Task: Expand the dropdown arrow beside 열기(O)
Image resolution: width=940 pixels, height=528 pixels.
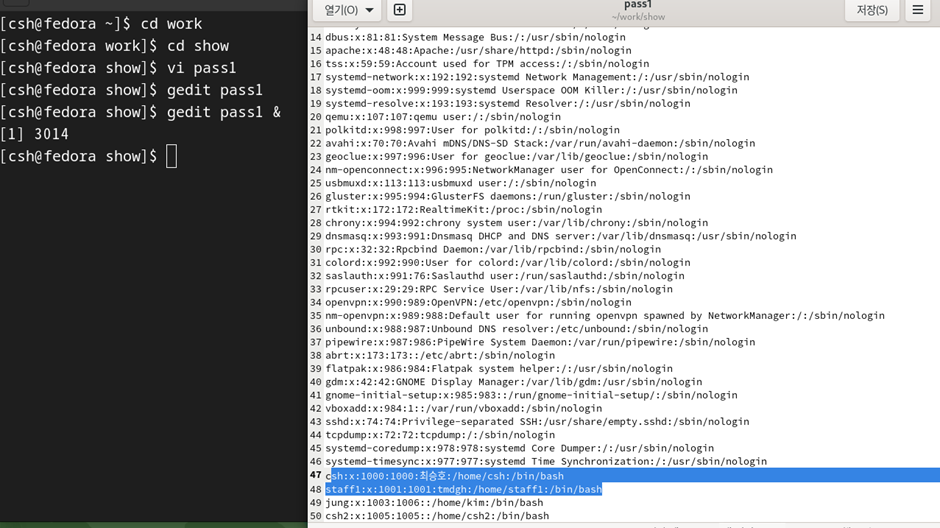Action: (369, 10)
